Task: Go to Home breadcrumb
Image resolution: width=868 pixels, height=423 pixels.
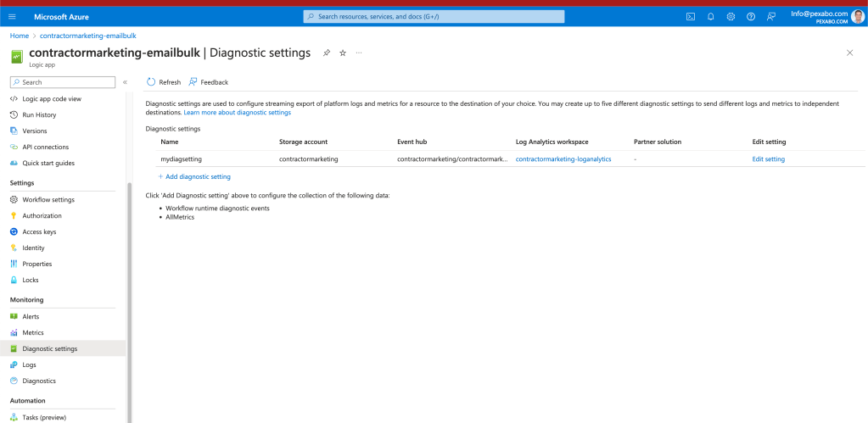Action: 20,36
